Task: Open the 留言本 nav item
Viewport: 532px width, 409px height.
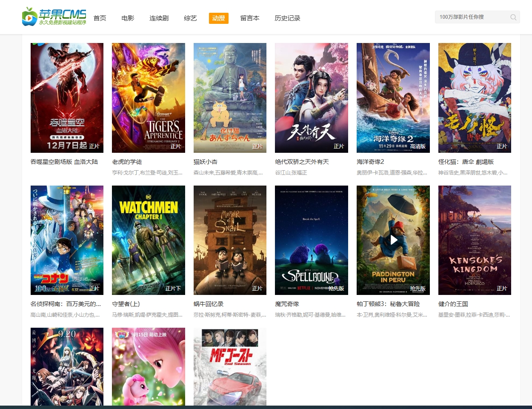Action: (x=249, y=18)
